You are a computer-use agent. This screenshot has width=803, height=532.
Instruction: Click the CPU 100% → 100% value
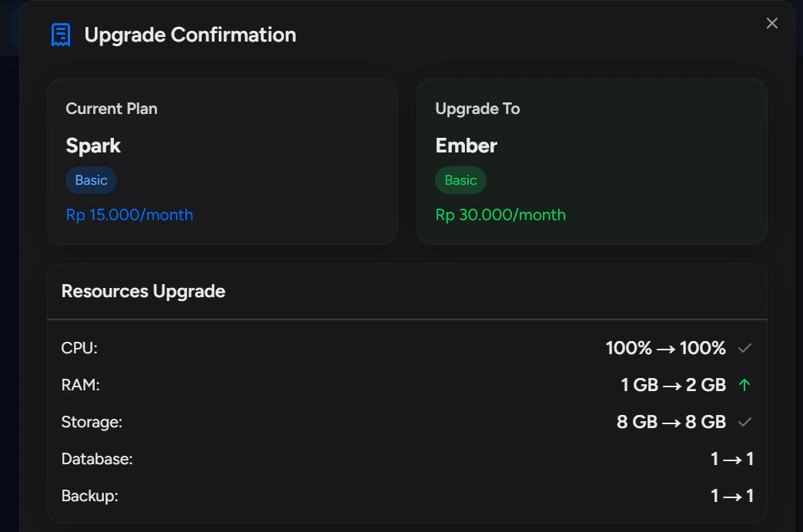coord(665,348)
